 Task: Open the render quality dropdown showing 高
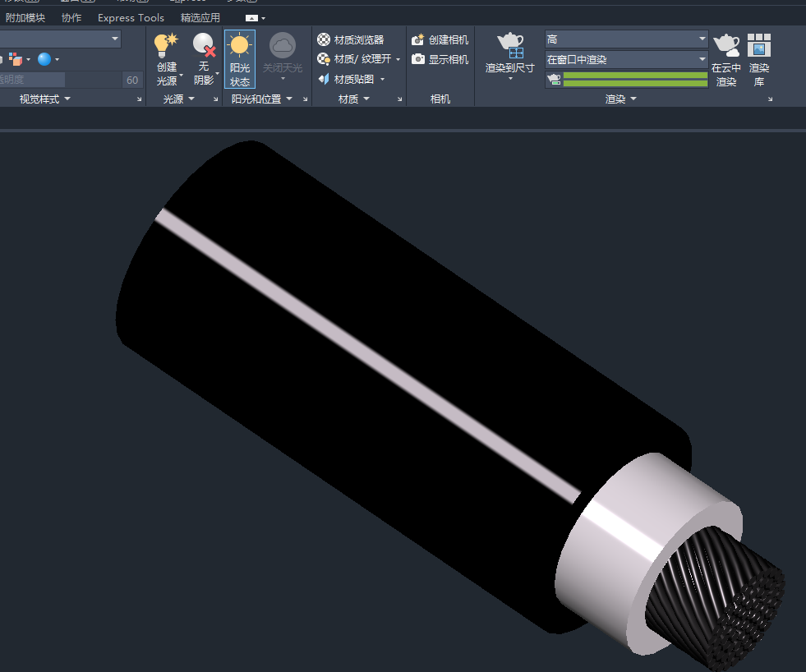click(626, 39)
